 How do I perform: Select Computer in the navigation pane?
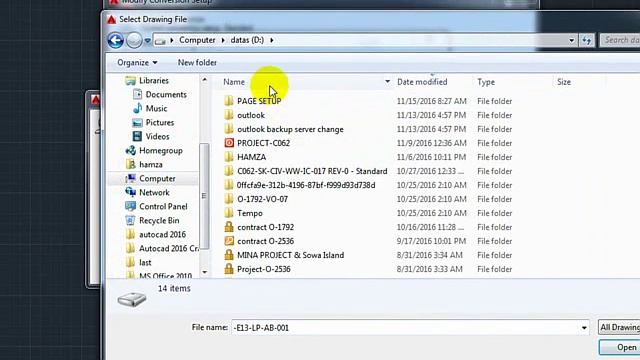click(150, 178)
